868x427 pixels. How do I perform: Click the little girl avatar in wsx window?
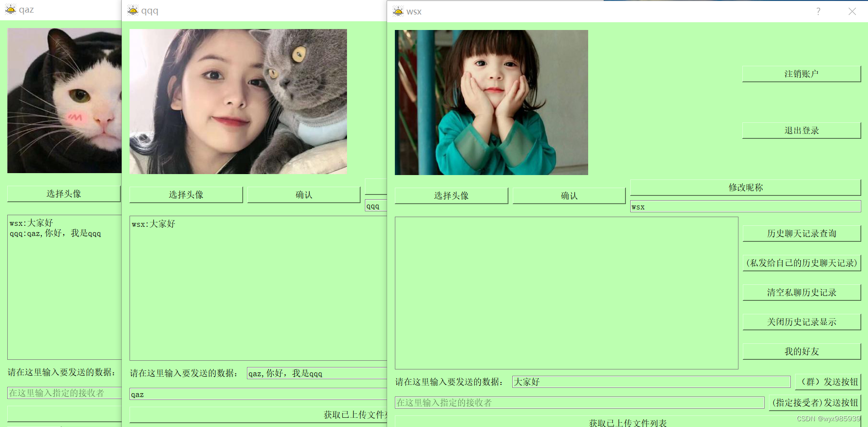coord(492,103)
